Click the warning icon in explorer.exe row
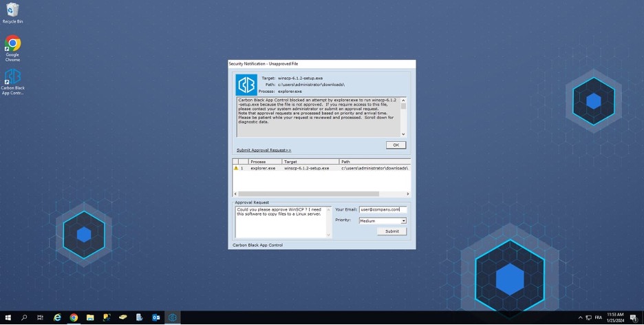This screenshot has height=325, width=644. pyautogui.click(x=236, y=168)
